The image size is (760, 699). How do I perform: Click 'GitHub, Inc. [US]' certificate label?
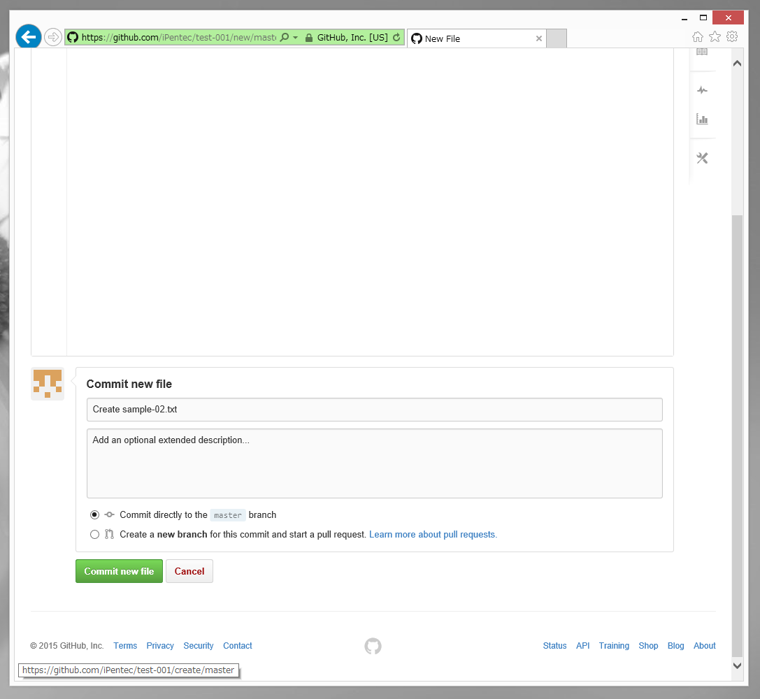click(352, 37)
